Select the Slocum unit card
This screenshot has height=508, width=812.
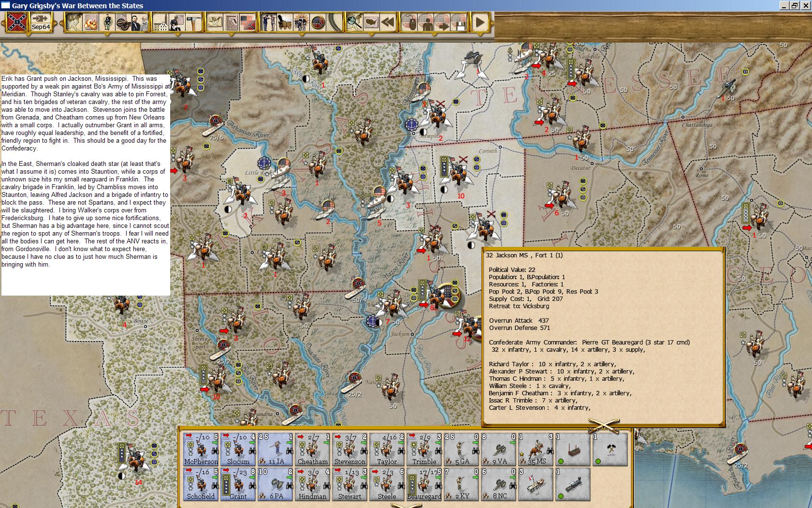(x=238, y=449)
